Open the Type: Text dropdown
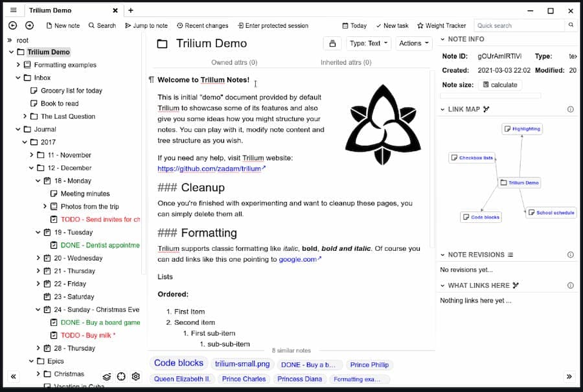The width and height of the screenshot is (583, 392). coord(369,43)
